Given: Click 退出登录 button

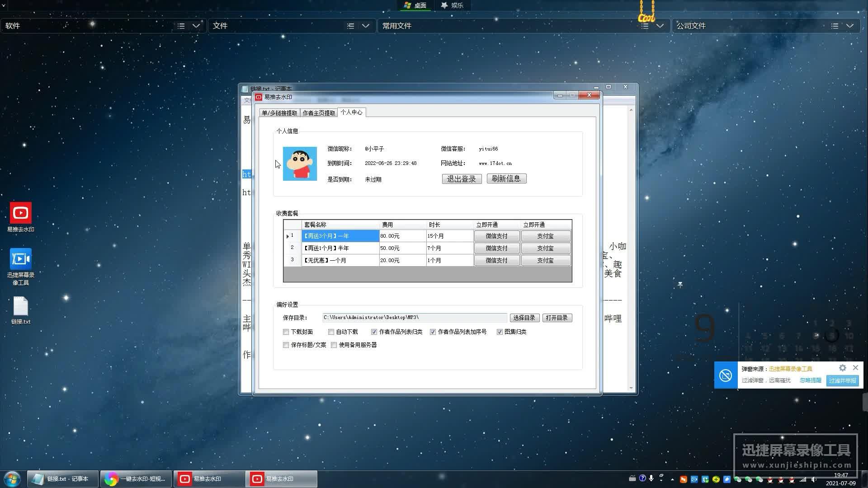Looking at the screenshot, I should pos(462,179).
